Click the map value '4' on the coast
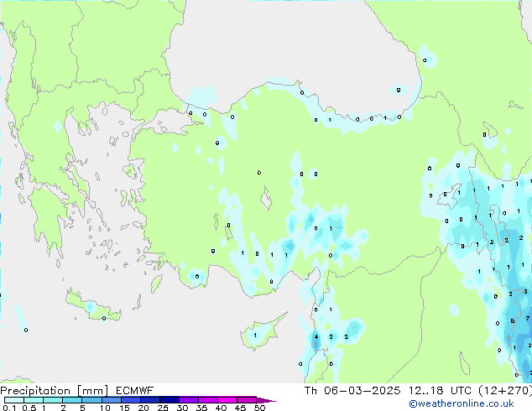The width and height of the screenshot is (532, 411). [x=316, y=336]
